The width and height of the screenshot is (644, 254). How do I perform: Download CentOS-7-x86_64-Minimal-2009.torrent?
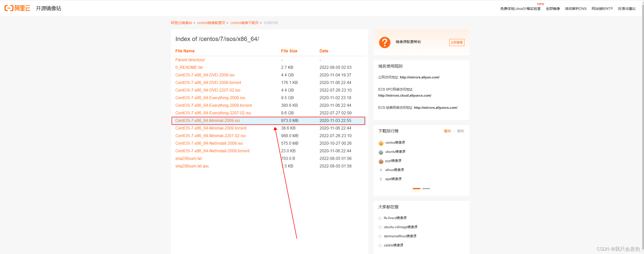pos(211,128)
